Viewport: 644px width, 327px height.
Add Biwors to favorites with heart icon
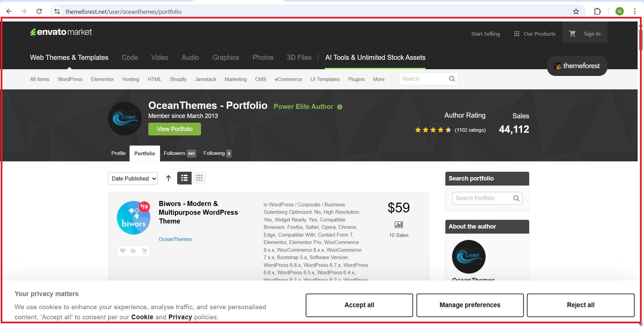point(123,251)
